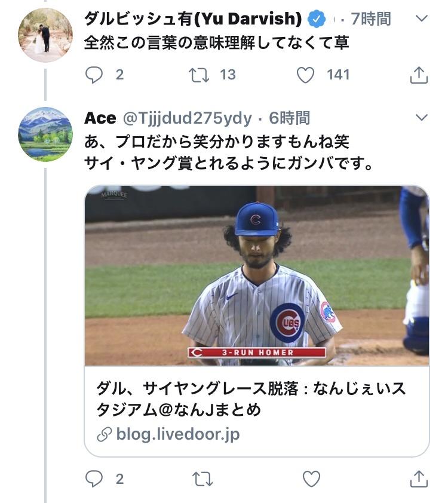Reply to Ace's tweet
Image resolution: width=448 pixels, height=503 pixels.
coord(95,479)
